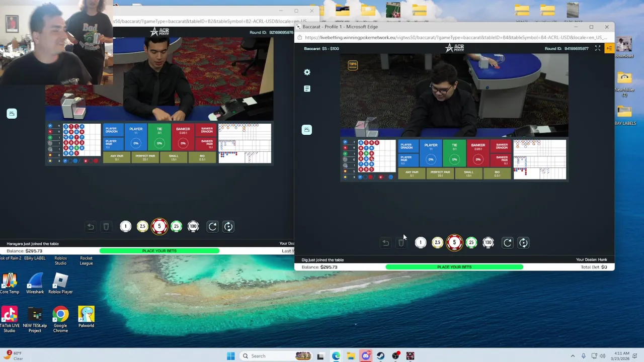Bet on PERFECT PAIR in right window
The width and height of the screenshot is (644, 362).
pos(440,173)
